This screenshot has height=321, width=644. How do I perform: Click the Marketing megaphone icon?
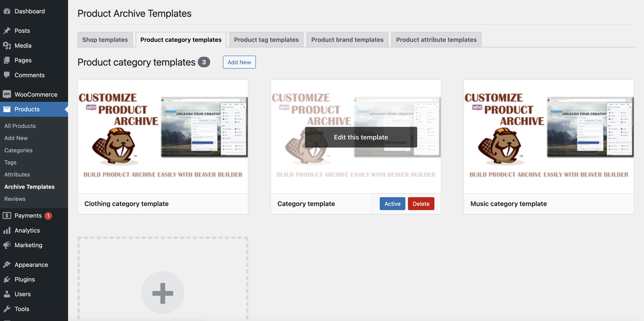[x=7, y=245]
